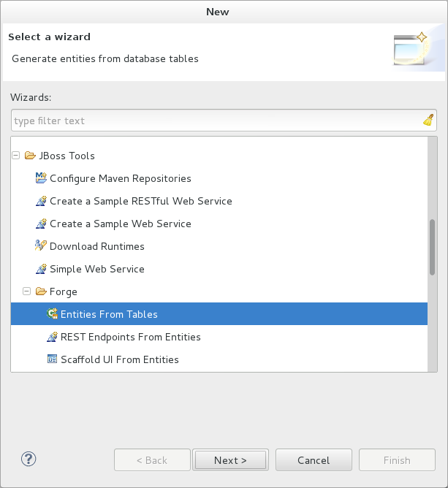Click the Scaffold UI From Entities icon
The height and width of the screenshot is (488, 448).
point(52,359)
